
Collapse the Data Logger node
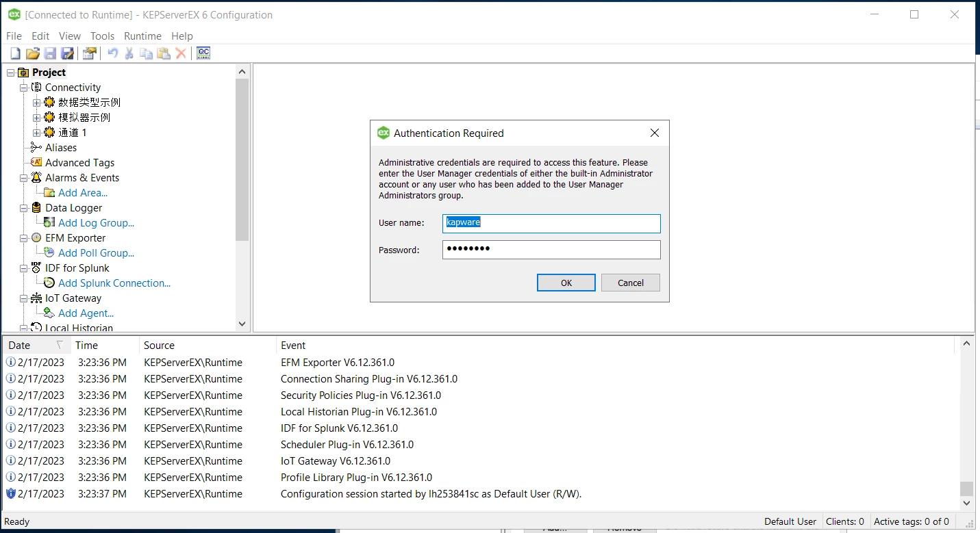pos(23,208)
